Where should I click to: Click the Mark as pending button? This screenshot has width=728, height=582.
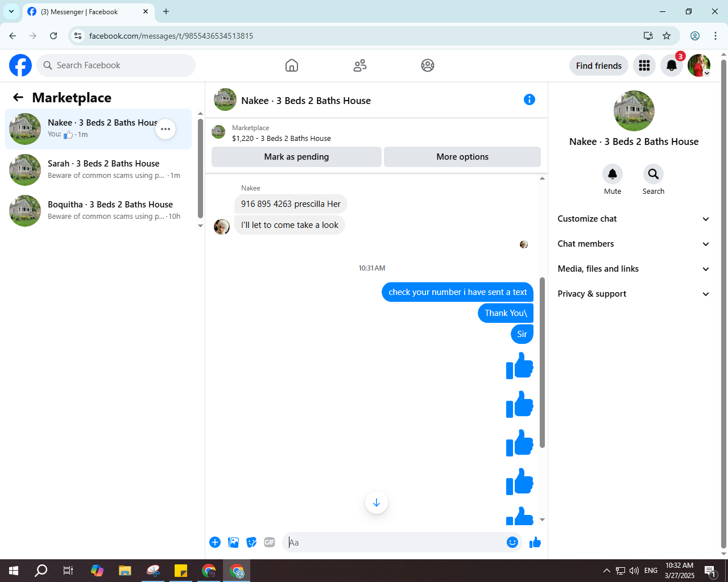(x=296, y=157)
